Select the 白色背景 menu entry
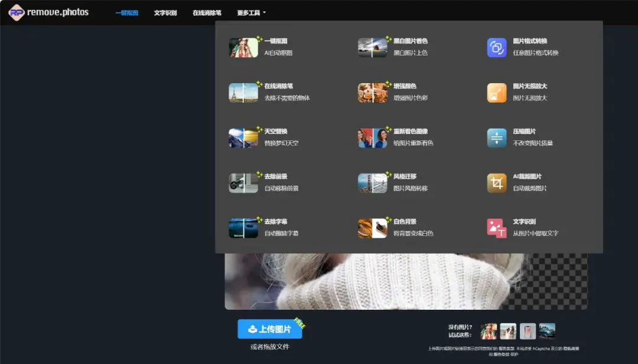The image size is (638, 364). pyautogui.click(x=405, y=222)
